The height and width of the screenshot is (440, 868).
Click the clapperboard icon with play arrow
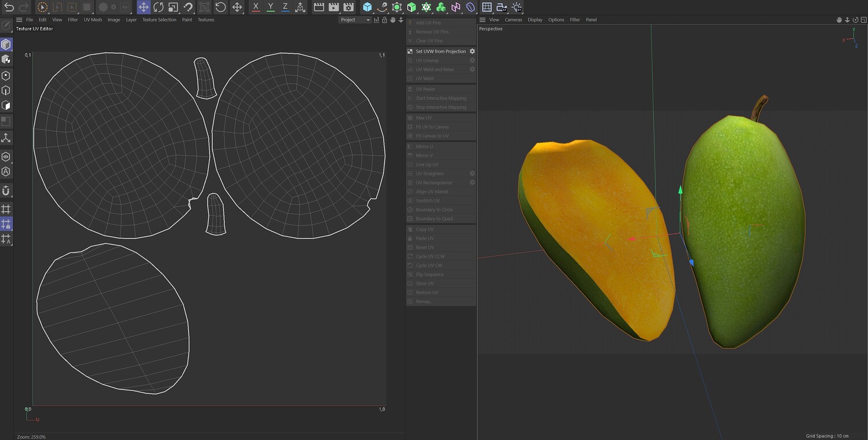[333, 8]
